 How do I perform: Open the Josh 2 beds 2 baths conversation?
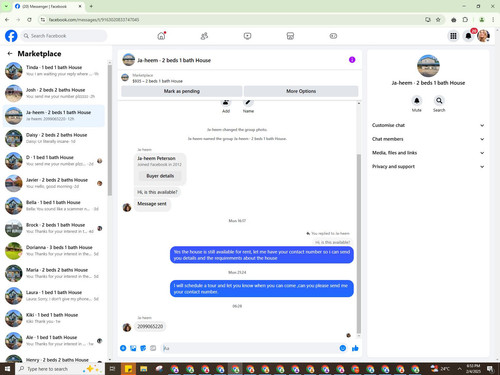click(54, 93)
